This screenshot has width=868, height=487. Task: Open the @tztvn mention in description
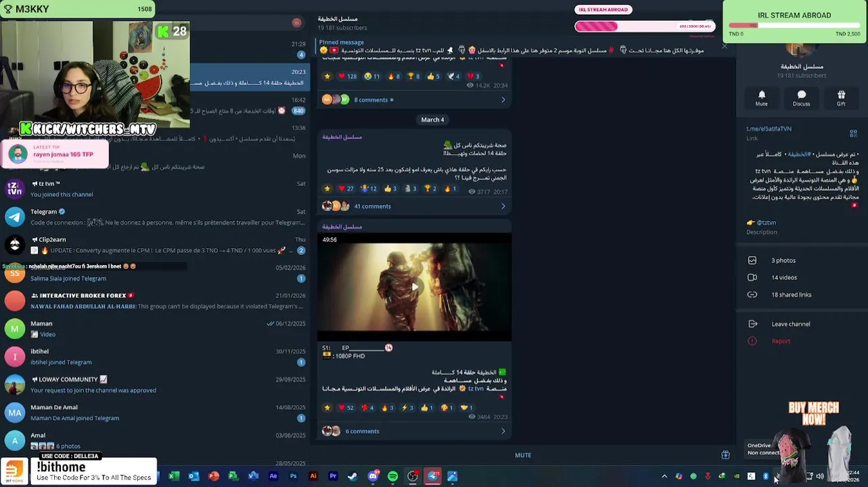pos(766,223)
